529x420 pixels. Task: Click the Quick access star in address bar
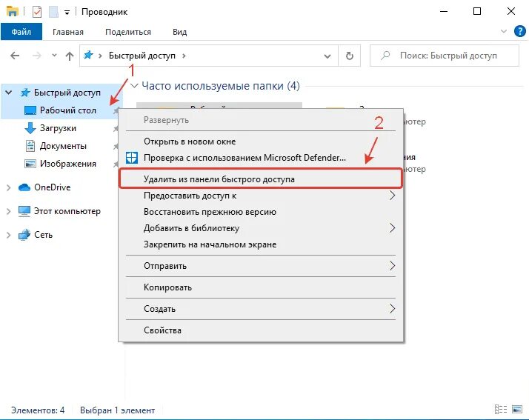tap(88, 55)
